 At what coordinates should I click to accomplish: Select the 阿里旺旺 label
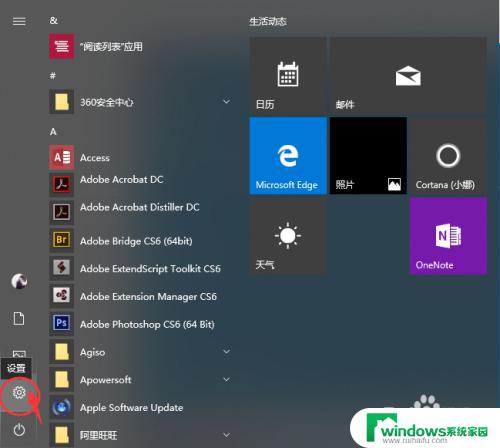pos(98,435)
